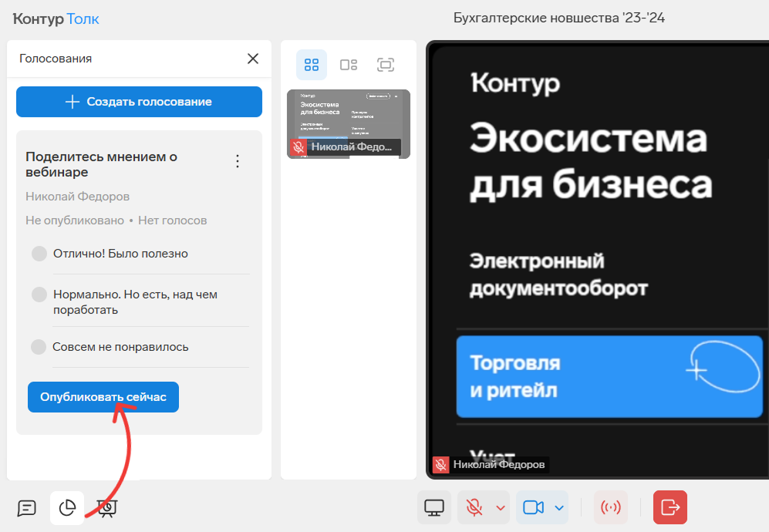The image size is (769, 532).
Task: Turn off the camera
Action: point(533,507)
